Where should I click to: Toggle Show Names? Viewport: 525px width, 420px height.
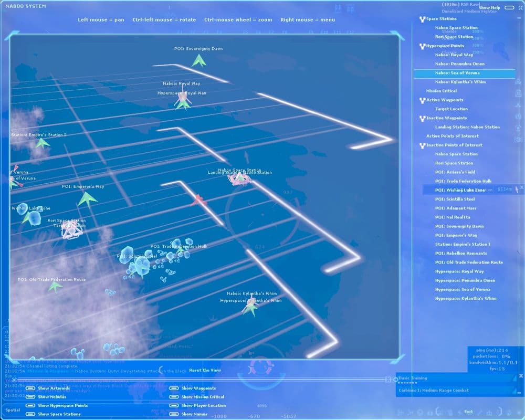[x=174, y=414]
